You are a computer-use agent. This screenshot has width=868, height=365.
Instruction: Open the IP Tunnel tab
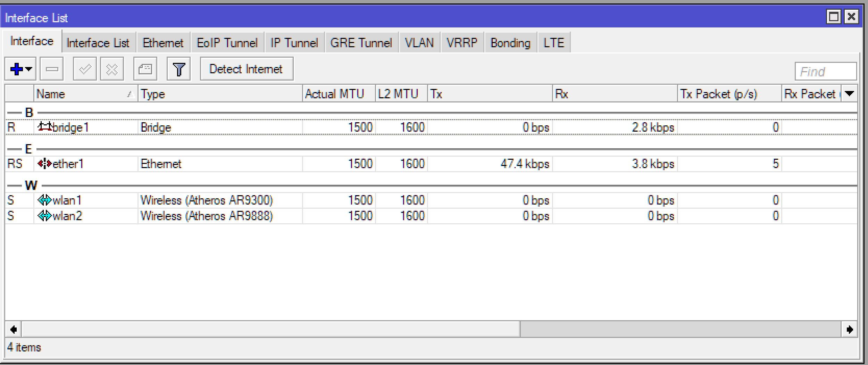click(294, 43)
